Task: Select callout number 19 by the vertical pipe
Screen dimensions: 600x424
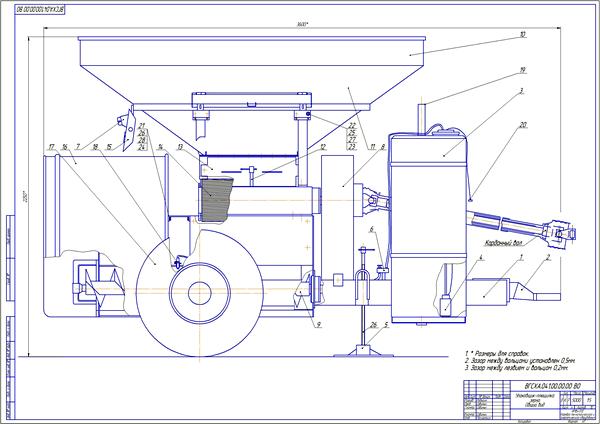Action: pos(523,70)
